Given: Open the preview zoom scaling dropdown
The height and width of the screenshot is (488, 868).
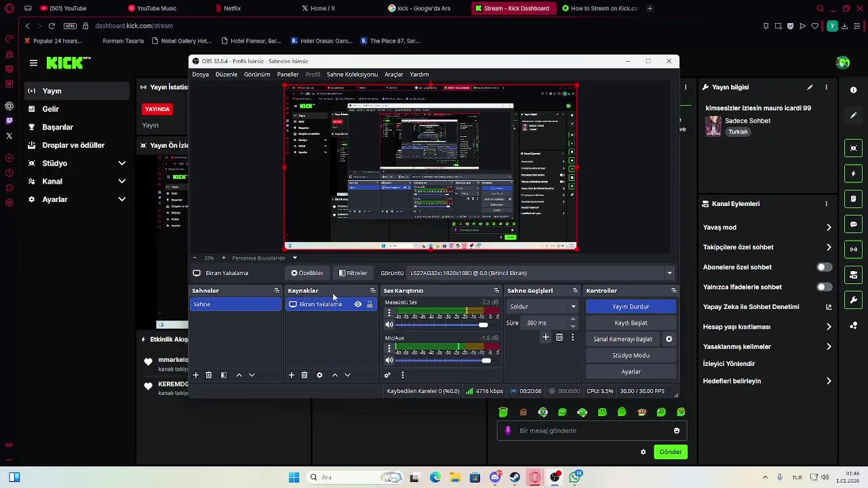Looking at the screenshot, I should tap(294, 258).
